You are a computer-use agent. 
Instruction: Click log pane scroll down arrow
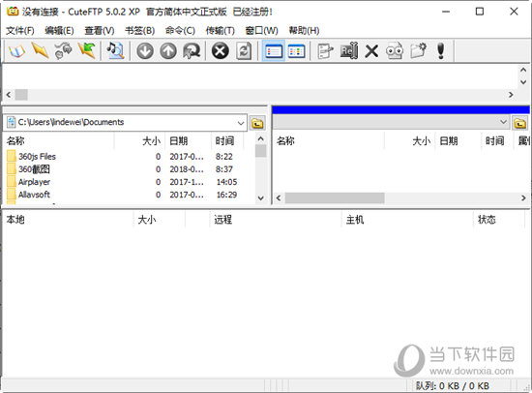[x=523, y=82]
